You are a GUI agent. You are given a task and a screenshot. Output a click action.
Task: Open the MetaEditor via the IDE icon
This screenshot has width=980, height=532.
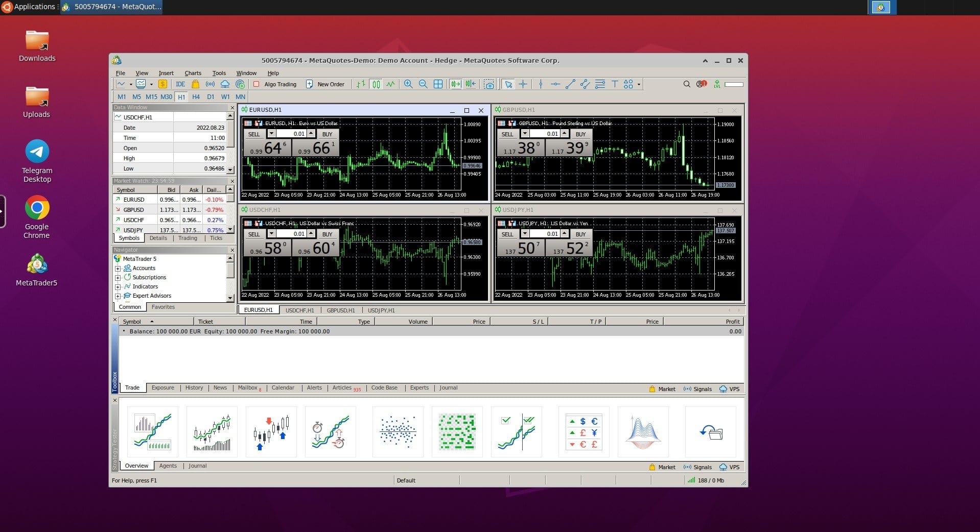(180, 84)
